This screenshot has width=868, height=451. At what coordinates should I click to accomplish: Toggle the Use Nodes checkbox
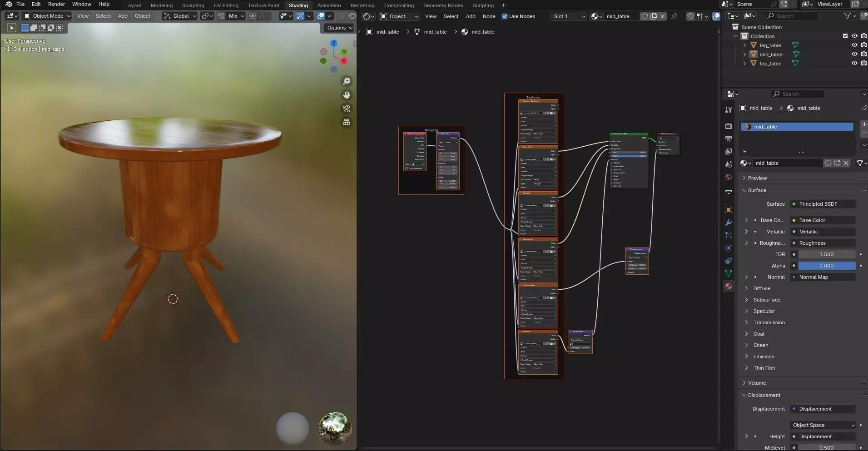tap(504, 16)
